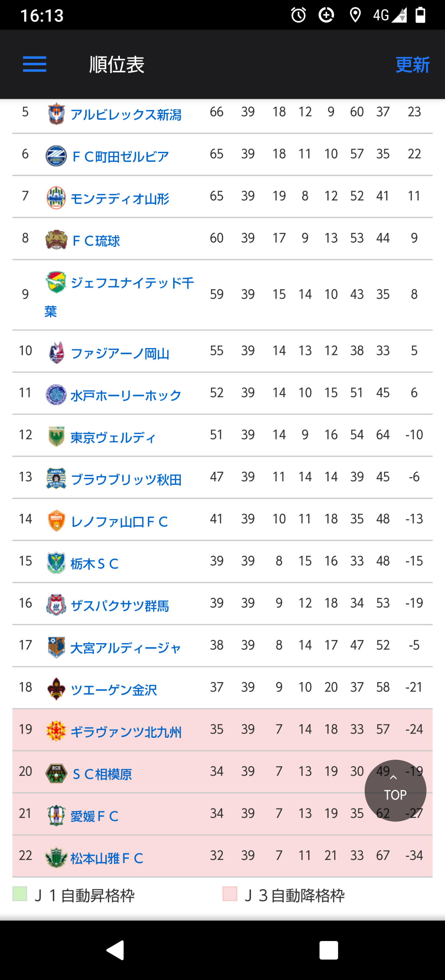Tap the TOP scroll-to-top button
Screen dimensions: 445x980
(x=395, y=791)
